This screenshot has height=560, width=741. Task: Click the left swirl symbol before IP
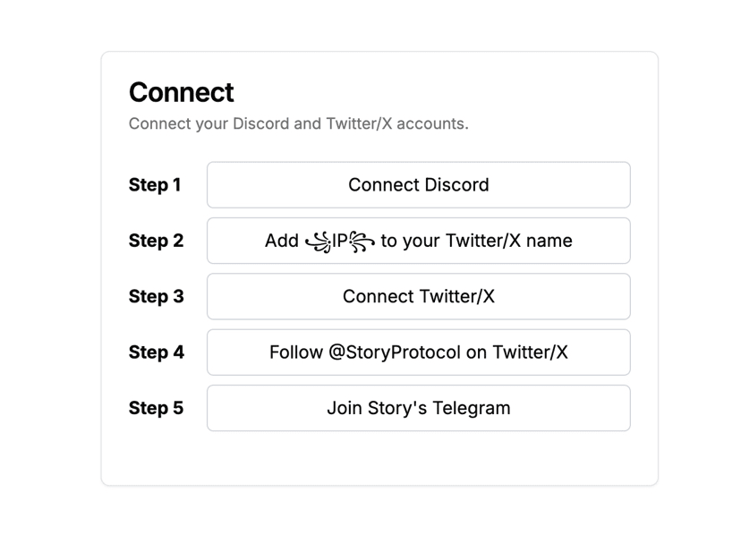pyautogui.click(x=318, y=242)
